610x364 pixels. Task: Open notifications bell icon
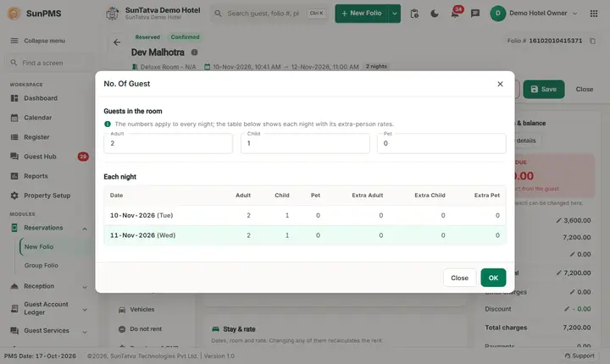point(455,14)
